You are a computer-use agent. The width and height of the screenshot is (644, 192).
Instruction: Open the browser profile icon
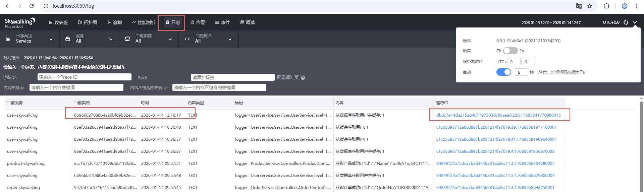coord(625,6)
